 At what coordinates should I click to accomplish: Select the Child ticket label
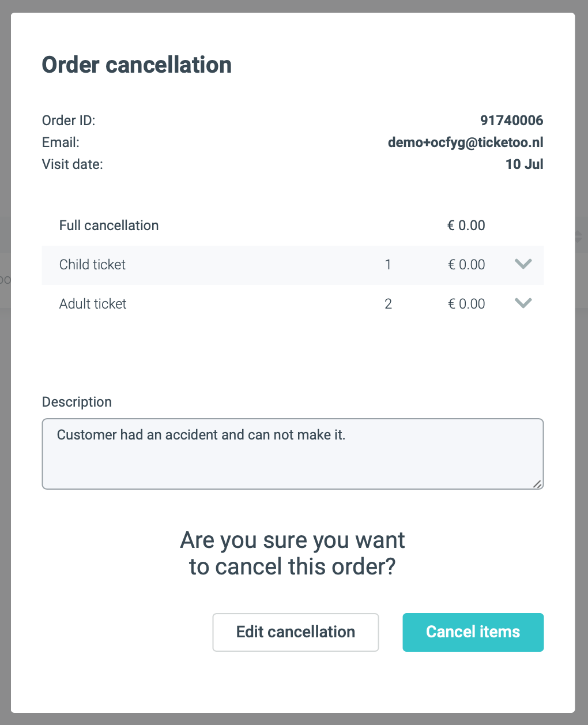point(92,265)
